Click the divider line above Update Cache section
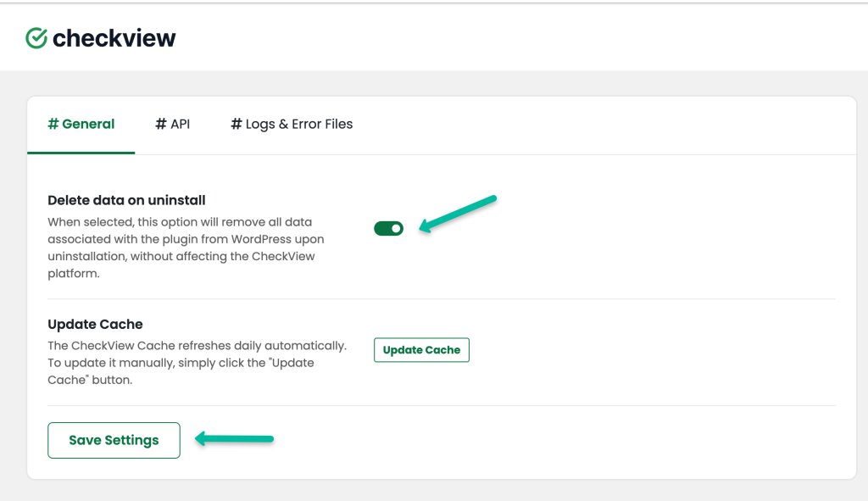This screenshot has height=501, width=868. click(x=441, y=299)
